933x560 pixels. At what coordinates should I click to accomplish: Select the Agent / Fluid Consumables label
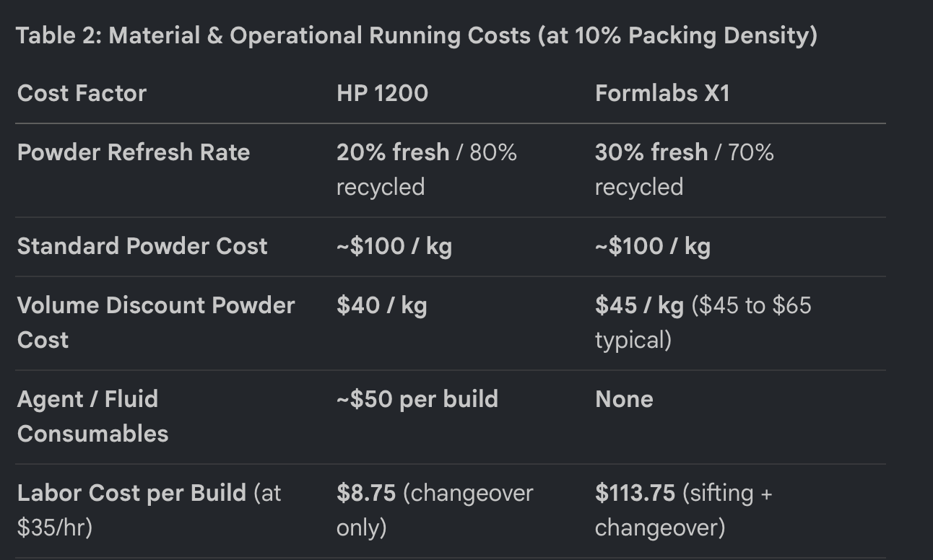92,416
